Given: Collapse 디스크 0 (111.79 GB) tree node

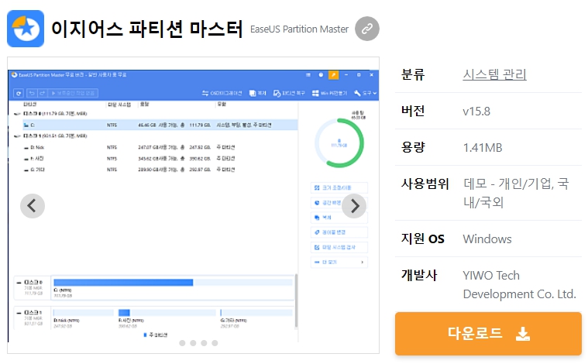Looking at the screenshot, I should 17,114.
